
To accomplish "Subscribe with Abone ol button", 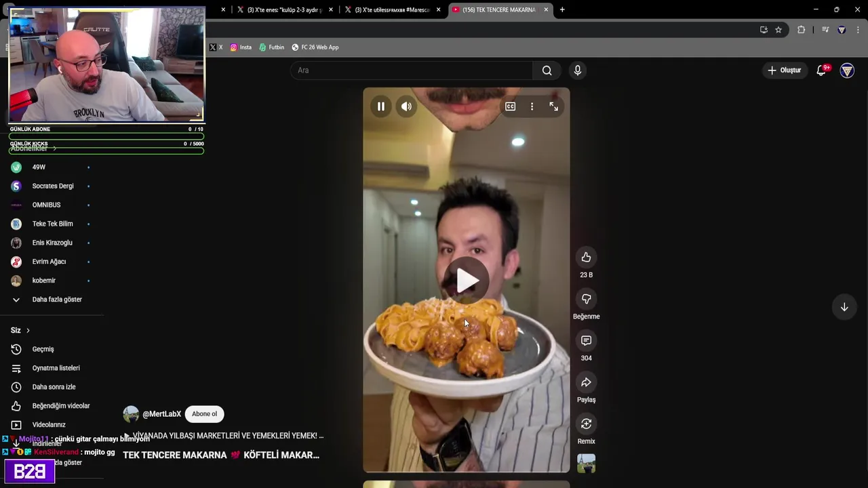I will 204,414.
